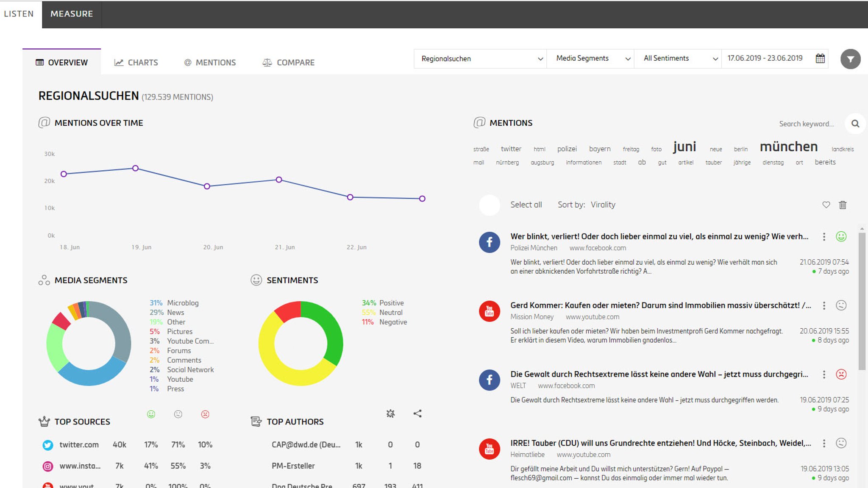Viewport: 868px width, 488px height.
Task: Click Search keyword input field
Action: tap(806, 124)
